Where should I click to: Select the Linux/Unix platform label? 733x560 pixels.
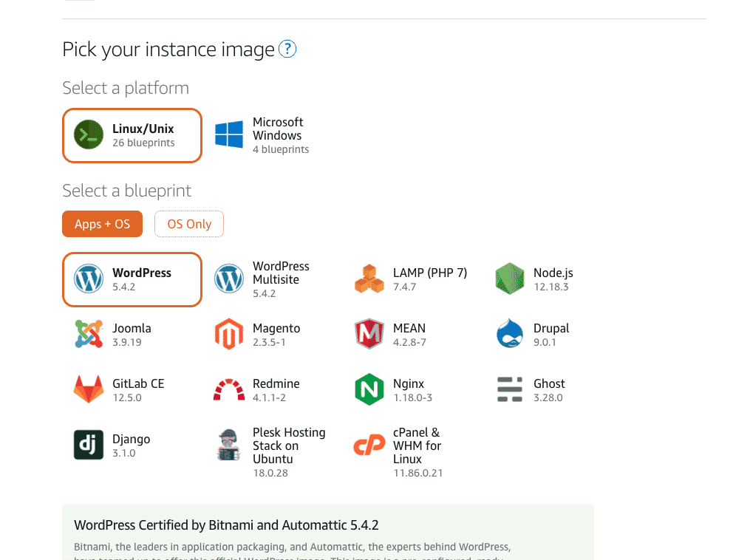tap(143, 129)
